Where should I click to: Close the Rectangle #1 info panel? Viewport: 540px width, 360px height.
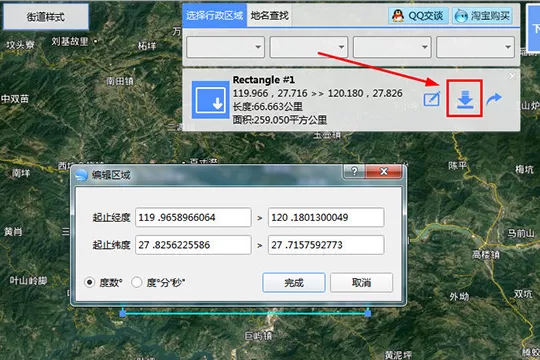pos(512,76)
